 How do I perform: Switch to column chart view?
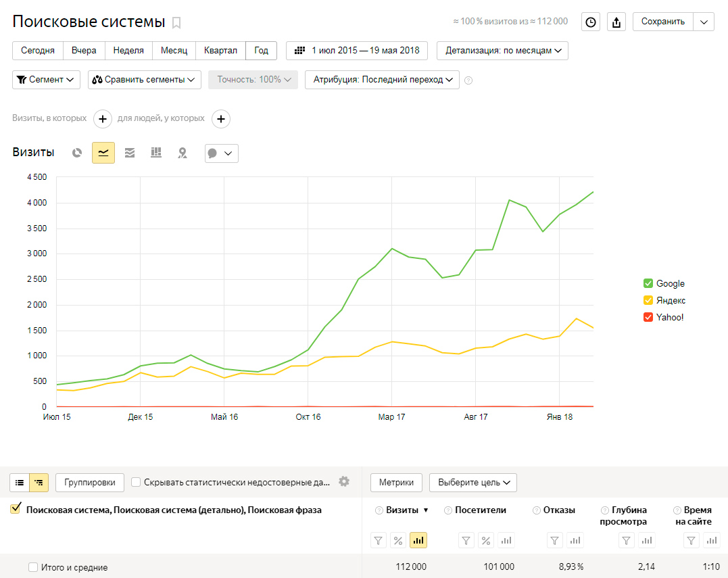click(x=156, y=153)
